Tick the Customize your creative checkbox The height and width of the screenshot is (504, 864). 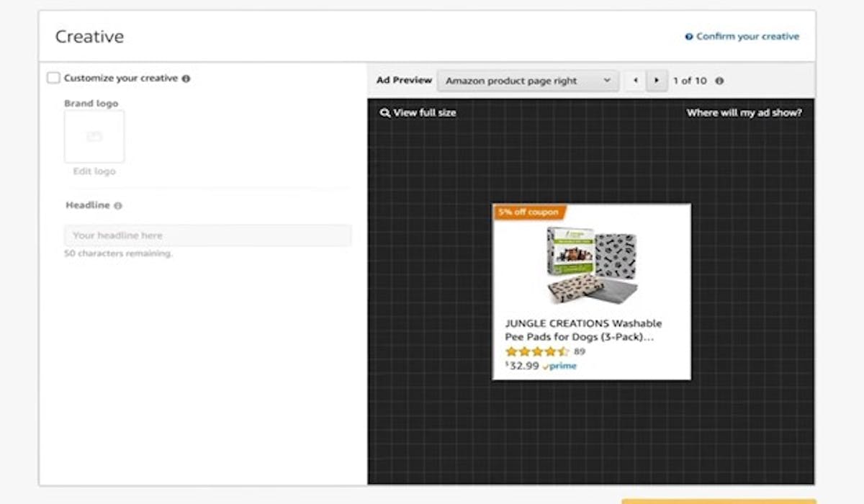pos(53,78)
